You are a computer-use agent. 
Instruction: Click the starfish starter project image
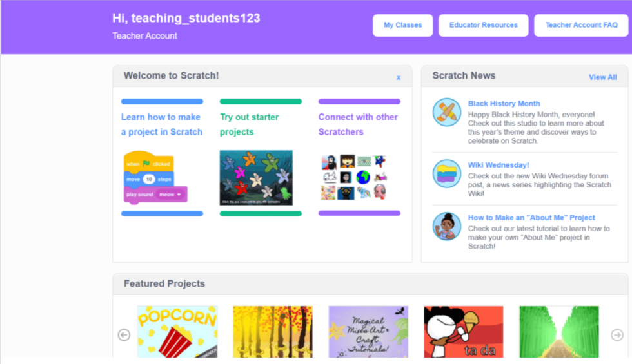pyautogui.click(x=256, y=178)
